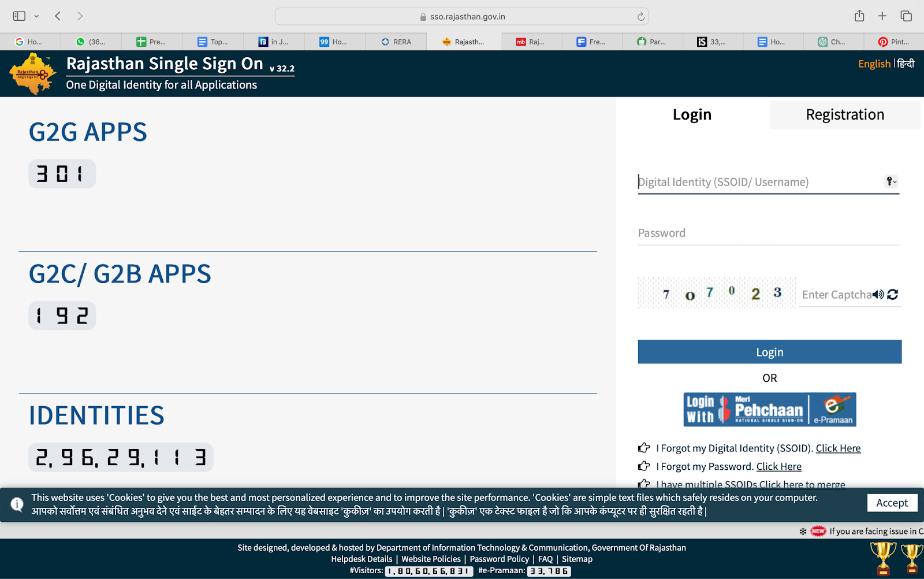Switch to the '33,...' tab
924x579 pixels.
[x=713, y=42]
